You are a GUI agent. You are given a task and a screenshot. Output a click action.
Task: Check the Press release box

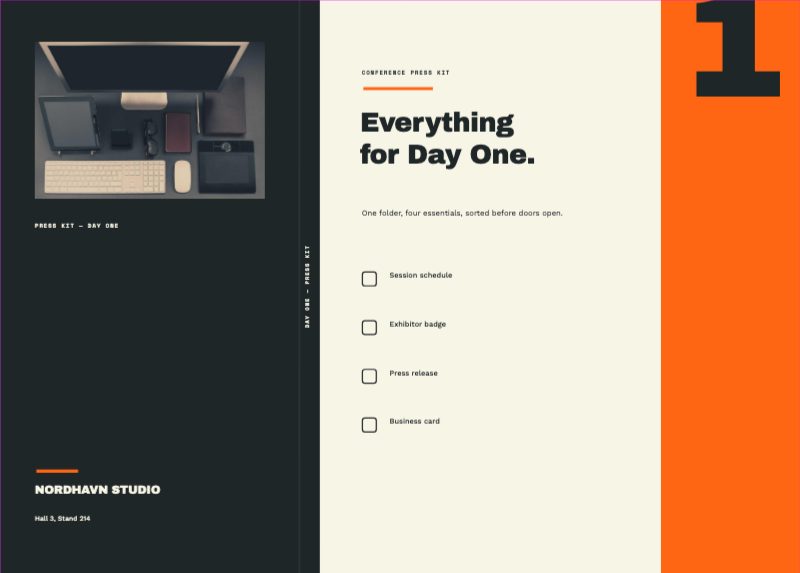(x=369, y=377)
